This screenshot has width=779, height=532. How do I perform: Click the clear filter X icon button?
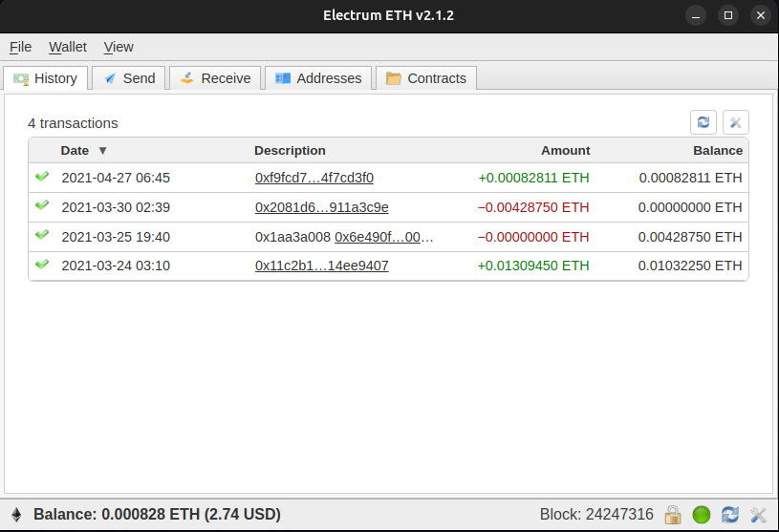point(735,122)
